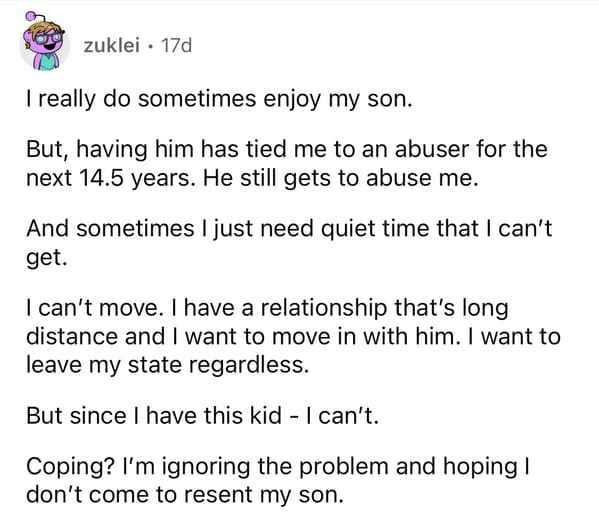Open zuklei's Snoo avatar profile picture
Screen dimensions: 599x512
[x=44, y=42]
